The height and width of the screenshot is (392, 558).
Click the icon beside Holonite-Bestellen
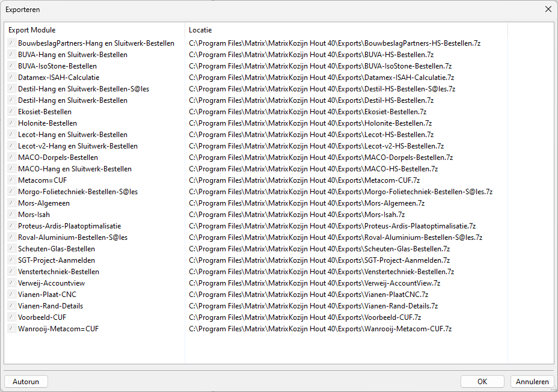click(x=12, y=123)
